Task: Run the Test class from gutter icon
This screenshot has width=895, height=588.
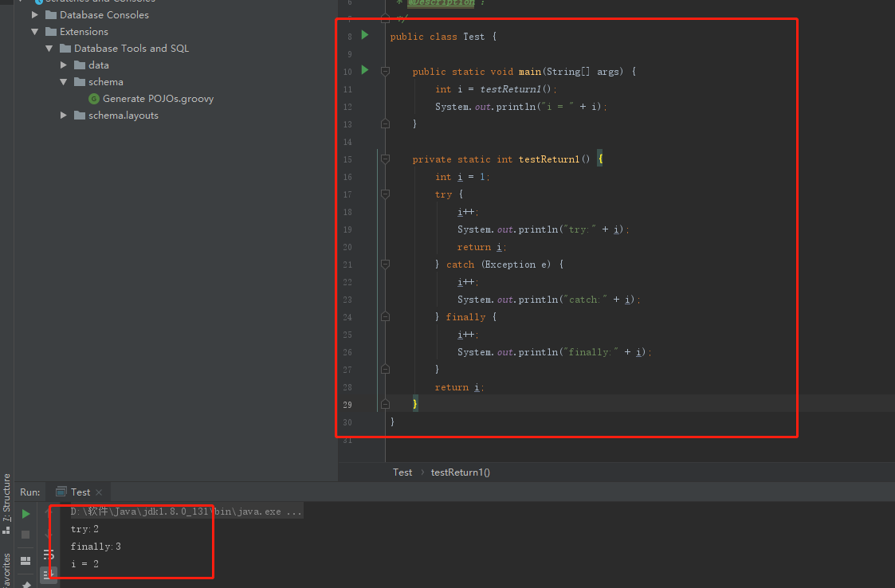Action: click(365, 35)
